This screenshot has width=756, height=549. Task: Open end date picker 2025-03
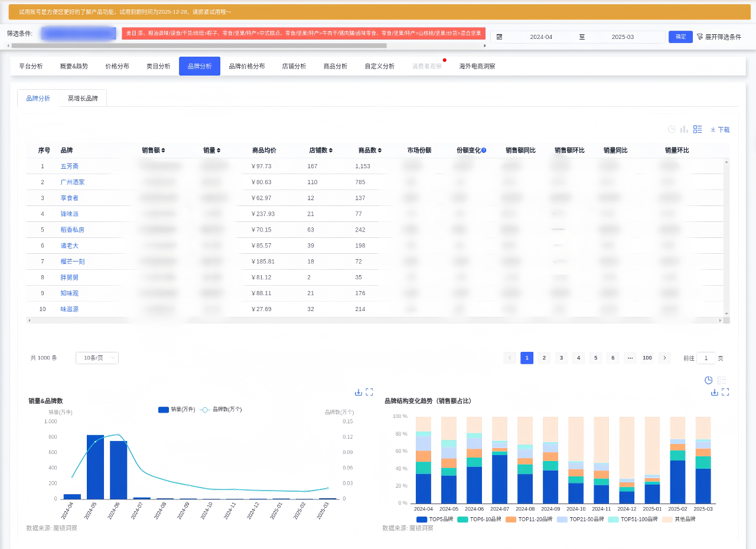[x=623, y=37]
